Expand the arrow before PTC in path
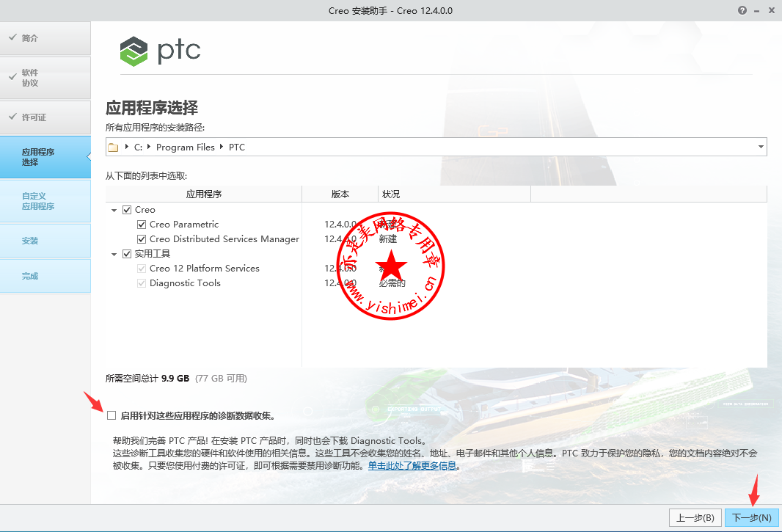The width and height of the screenshot is (782, 532). click(x=222, y=147)
